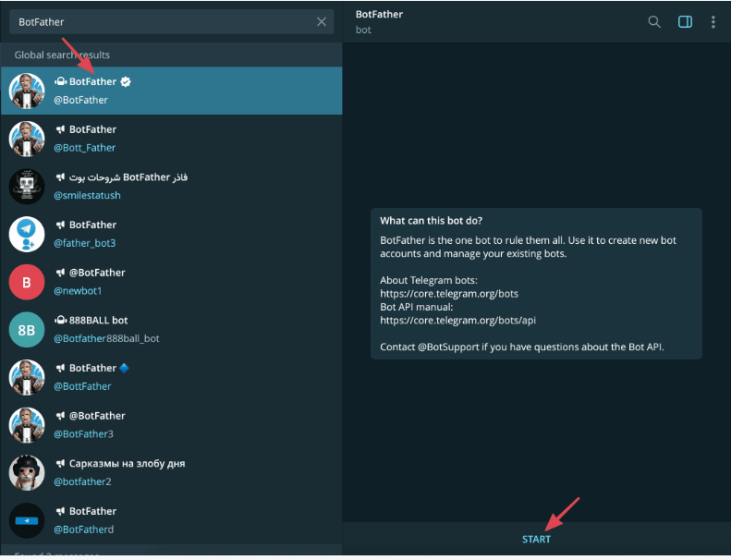Open the @BotFather3 channel result

click(171, 425)
